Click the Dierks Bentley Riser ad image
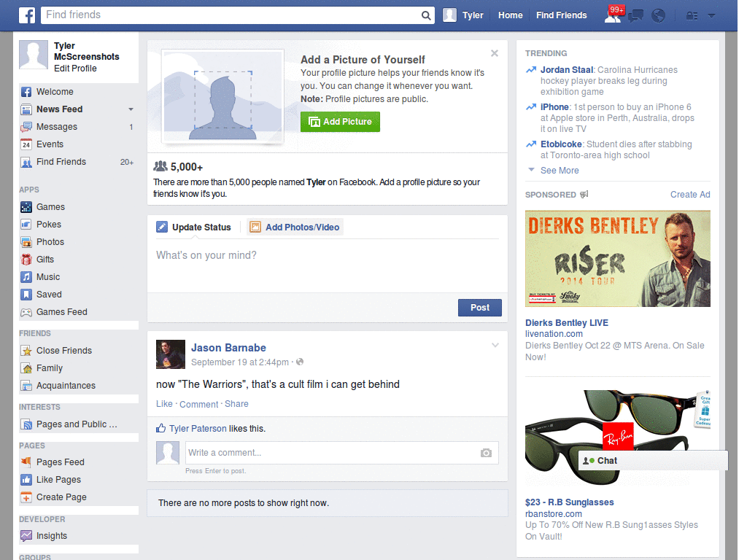The image size is (747, 560). click(617, 259)
